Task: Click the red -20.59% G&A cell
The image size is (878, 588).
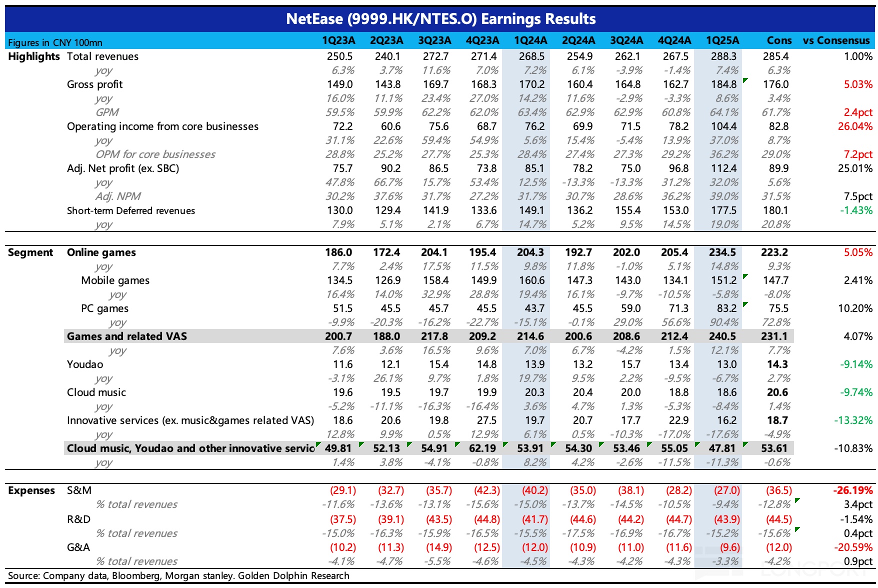Action: [853, 547]
